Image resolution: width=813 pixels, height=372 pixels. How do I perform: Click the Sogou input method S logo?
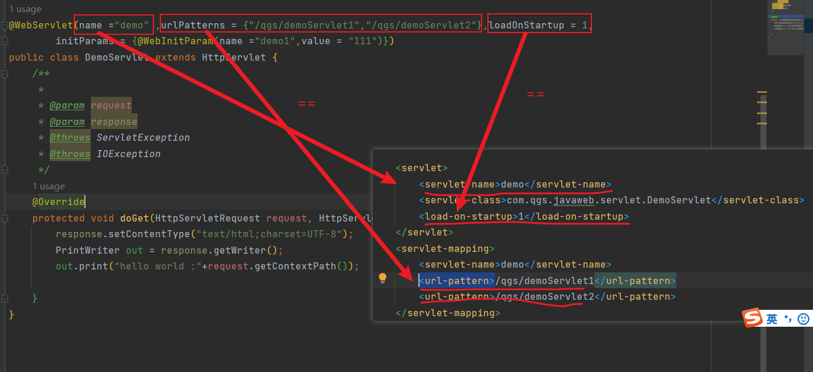[752, 318]
